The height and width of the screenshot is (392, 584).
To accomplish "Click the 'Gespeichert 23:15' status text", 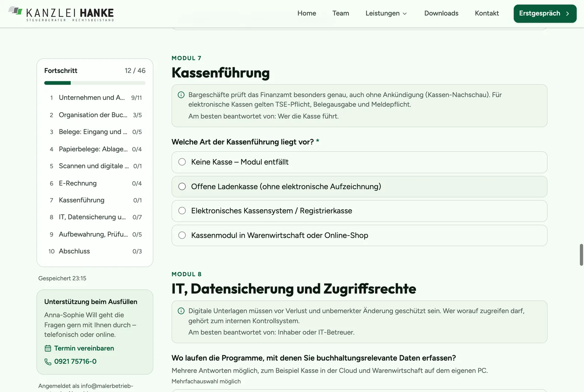I will point(62,278).
